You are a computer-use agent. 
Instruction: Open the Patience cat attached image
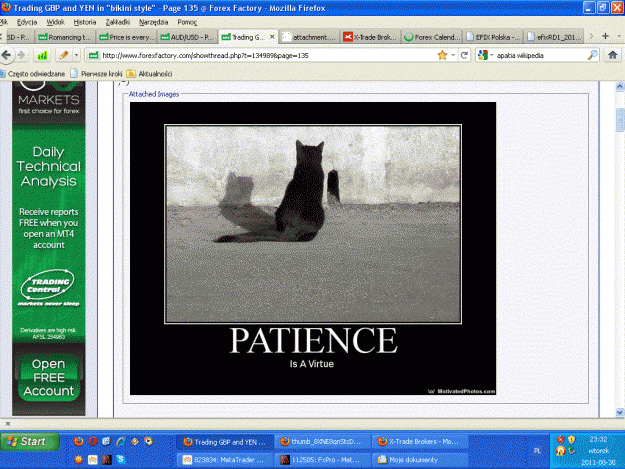click(313, 248)
